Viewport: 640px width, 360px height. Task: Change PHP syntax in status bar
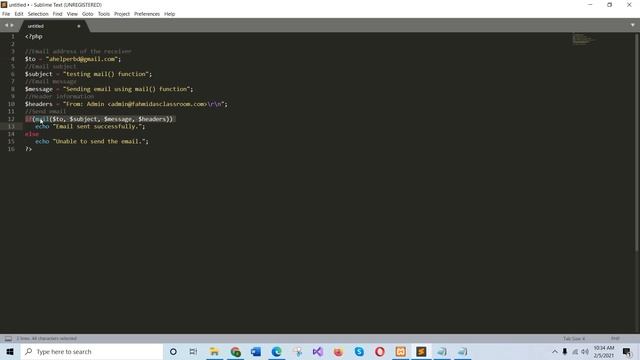click(615, 338)
